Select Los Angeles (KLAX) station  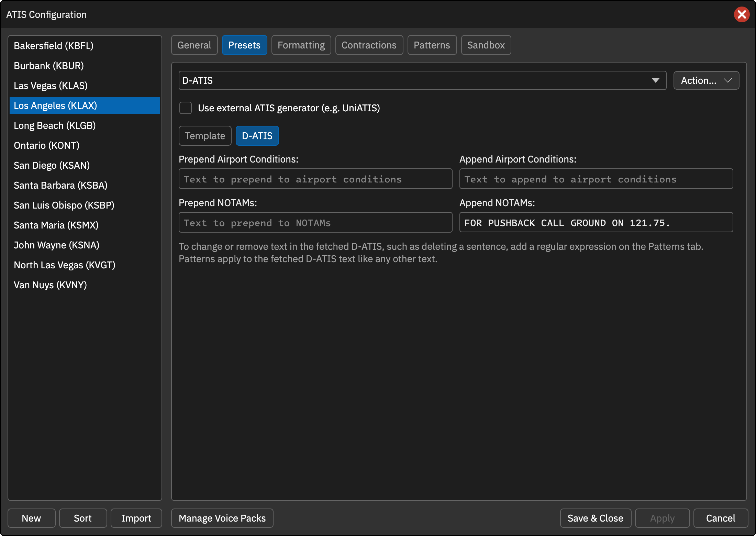85,105
